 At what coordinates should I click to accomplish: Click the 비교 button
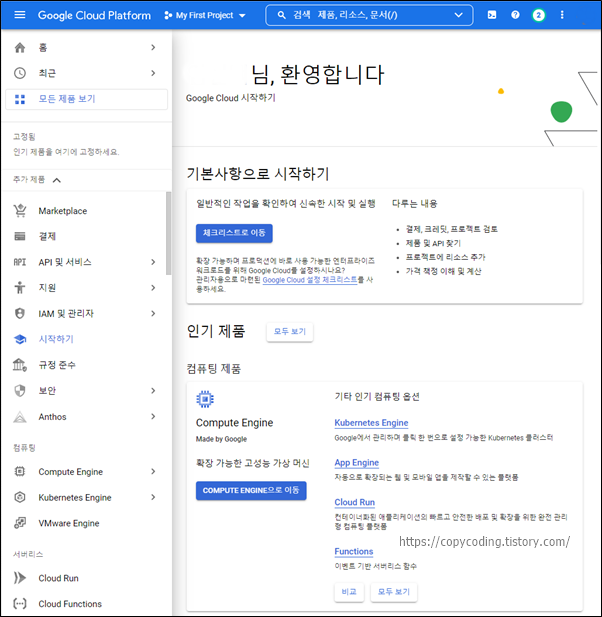[x=349, y=592]
